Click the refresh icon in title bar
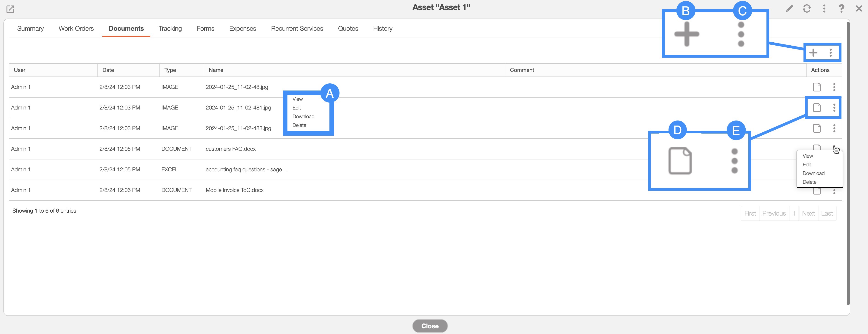The width and height of the screenshot is (868, 334). pyautogui.click(x=807, y=8)
